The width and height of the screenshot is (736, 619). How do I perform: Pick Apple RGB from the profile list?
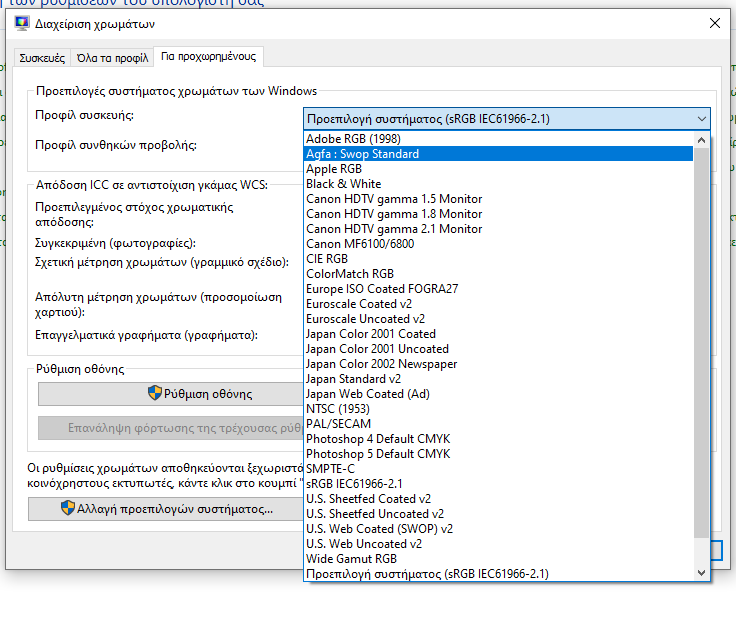499,169
